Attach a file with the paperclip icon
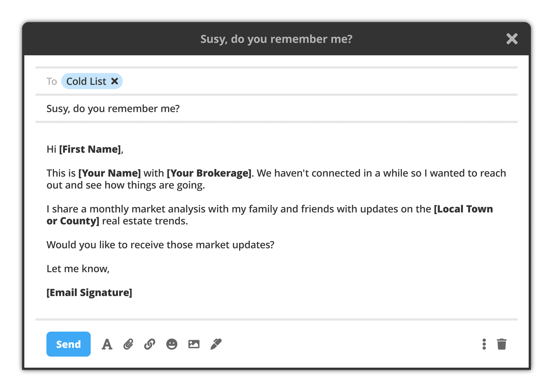The image size is (553, 392). tap(129, 344)
